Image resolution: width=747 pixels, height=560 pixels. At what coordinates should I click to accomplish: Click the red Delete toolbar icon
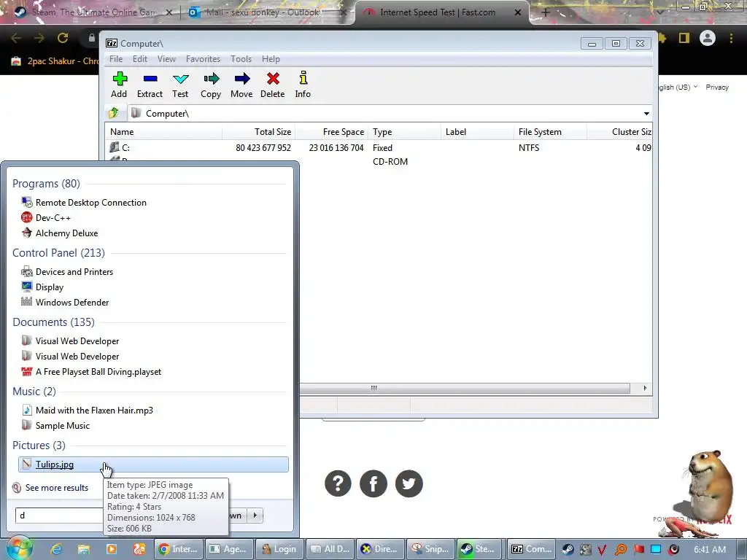(x=273, y=85)
